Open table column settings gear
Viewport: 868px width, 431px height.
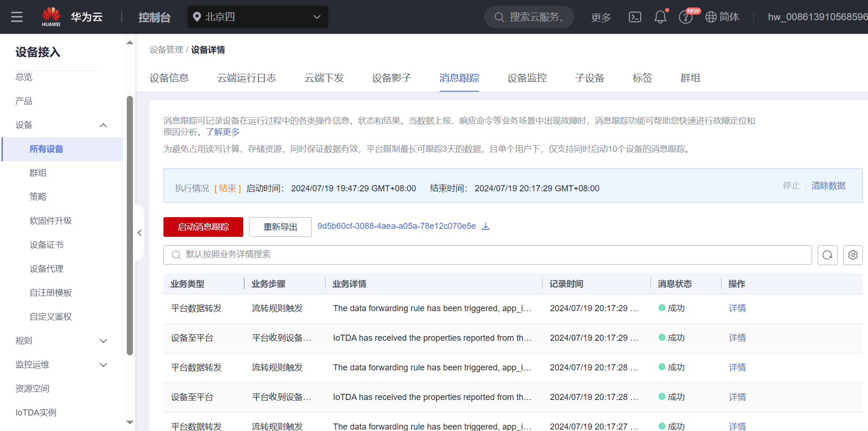coord(853,255)
